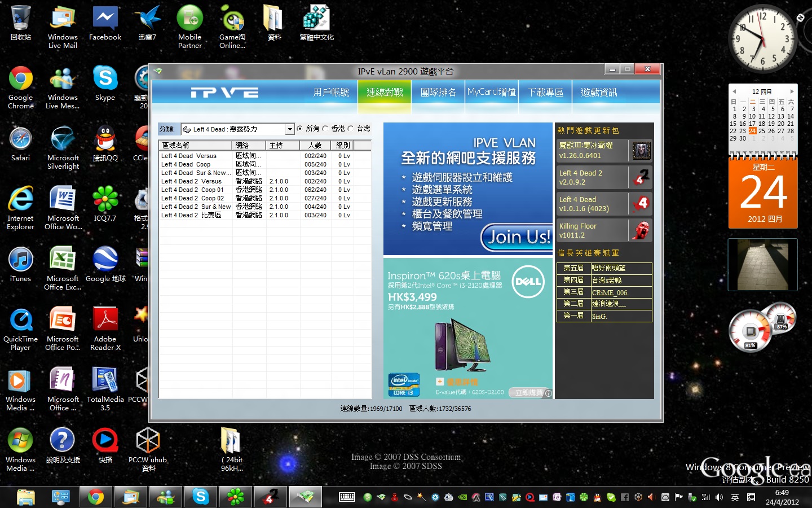Open Skype from the taskbar
The height and width of the screenshot is (508, 812).
tap(201, 497)
